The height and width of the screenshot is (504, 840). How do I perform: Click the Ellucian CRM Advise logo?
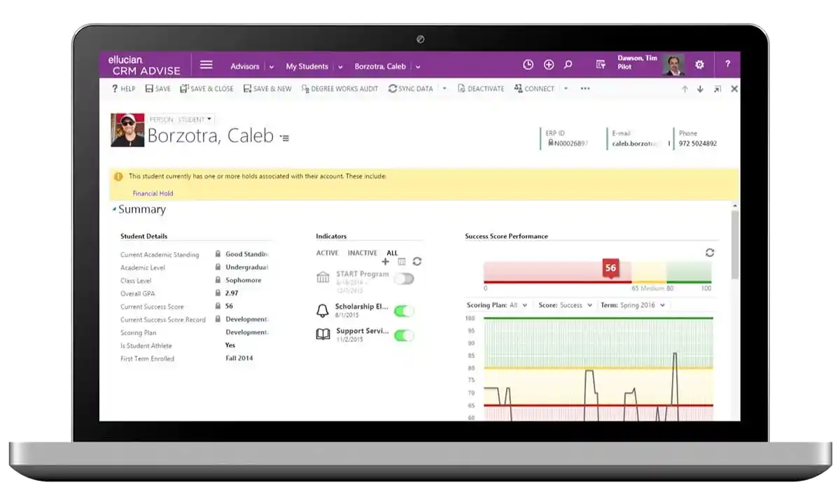(144, 65)
